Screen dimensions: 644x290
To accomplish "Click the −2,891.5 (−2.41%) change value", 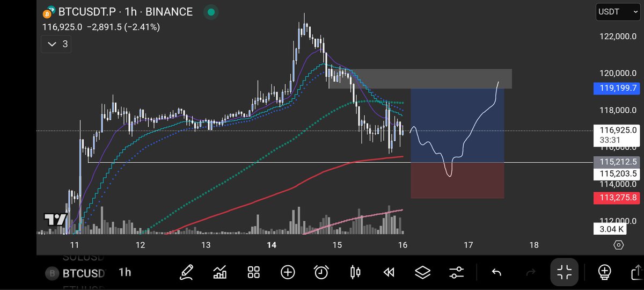I will click(122, 26).
